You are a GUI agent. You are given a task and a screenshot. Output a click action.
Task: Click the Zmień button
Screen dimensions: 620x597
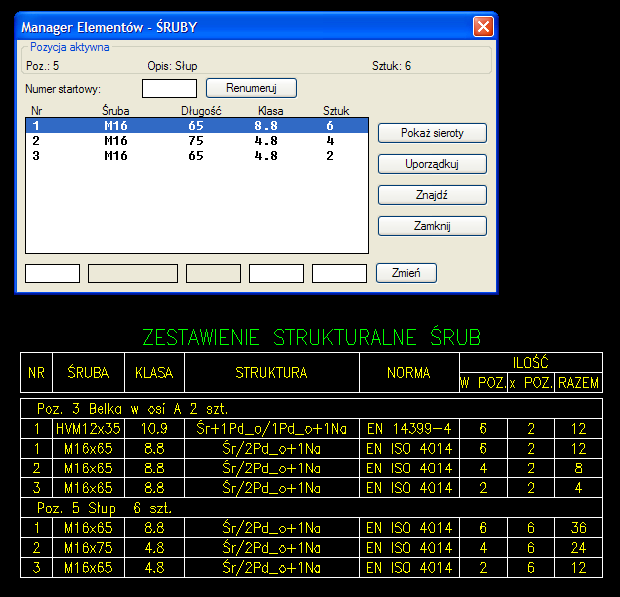point(406,273)
